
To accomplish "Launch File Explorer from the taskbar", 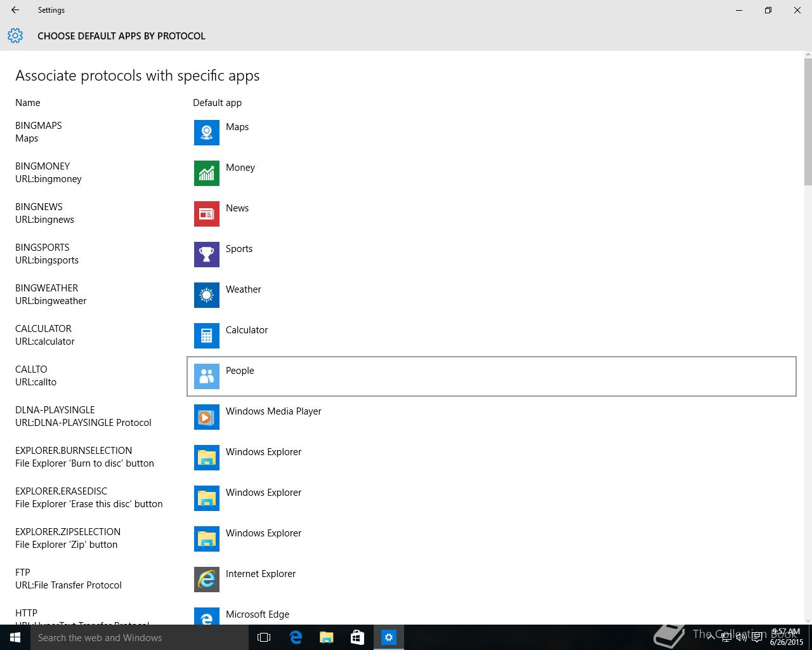I will click(x=326, y=637).
